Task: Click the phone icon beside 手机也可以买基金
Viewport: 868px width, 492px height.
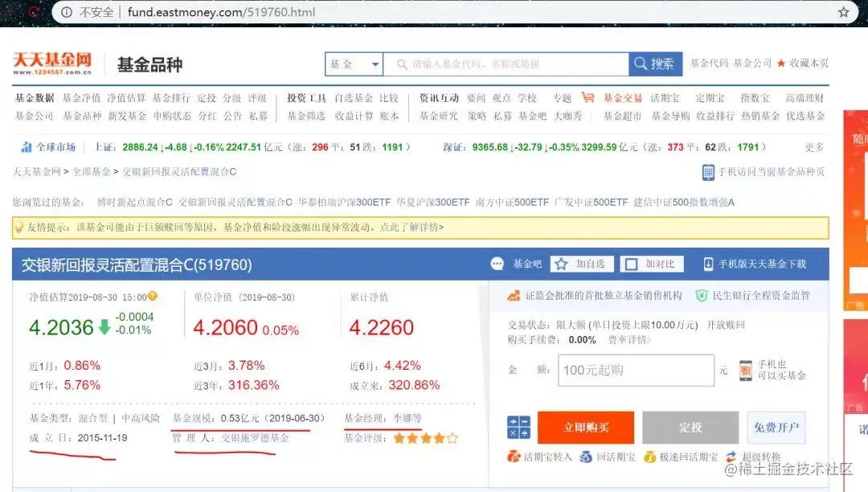Action: point(746,371)
